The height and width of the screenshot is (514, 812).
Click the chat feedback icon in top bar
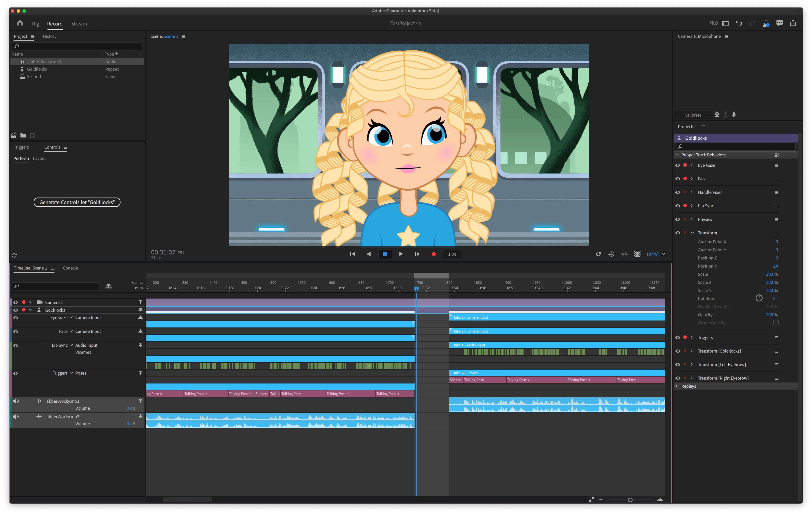pyautogui.click(x=779, y=23)
